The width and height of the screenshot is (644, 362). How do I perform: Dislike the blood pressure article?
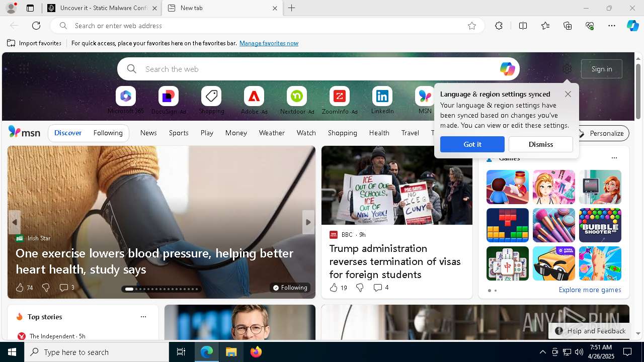pyautogui.click(x=46, y=288)
